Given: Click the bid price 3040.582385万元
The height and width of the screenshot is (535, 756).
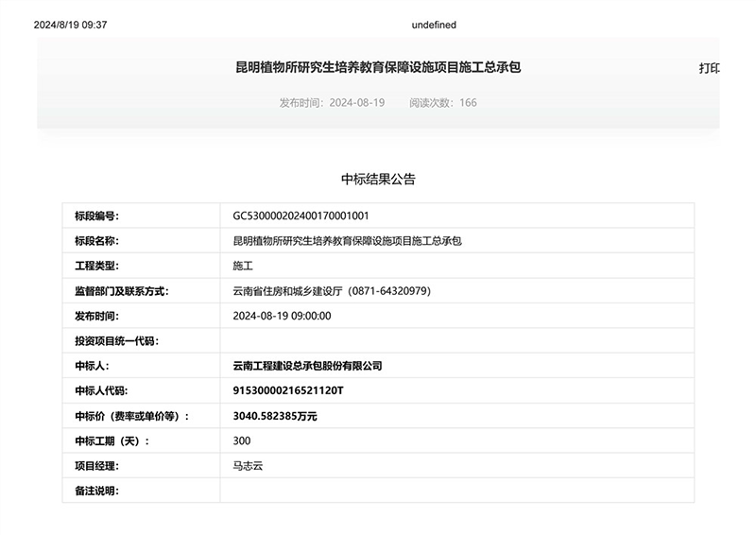Looking at the screenshot, I should point(275,416).
